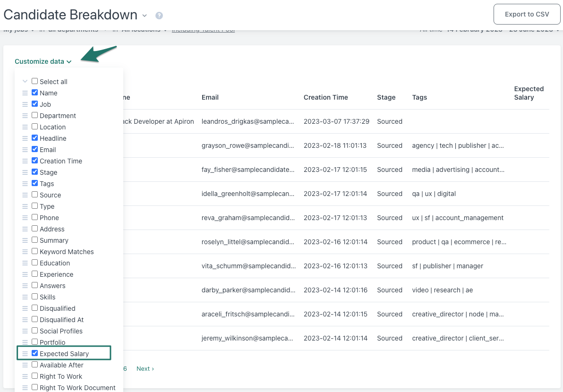Click the drag handle beside Expected Salary option

[x=25, y=354]
